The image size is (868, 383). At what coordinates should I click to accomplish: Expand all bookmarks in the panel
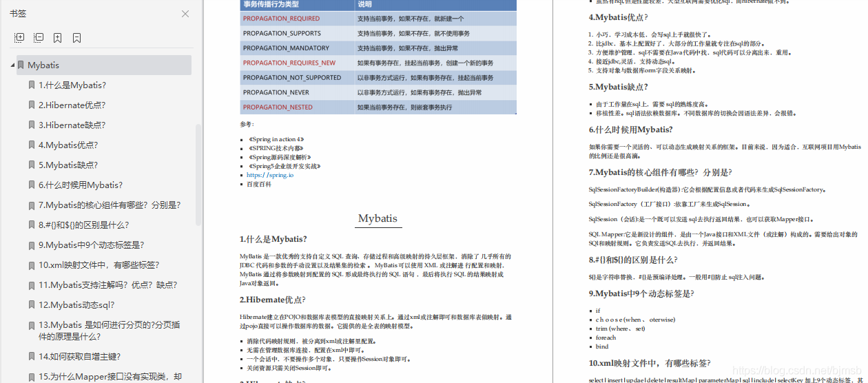click(x=19, y=38)
